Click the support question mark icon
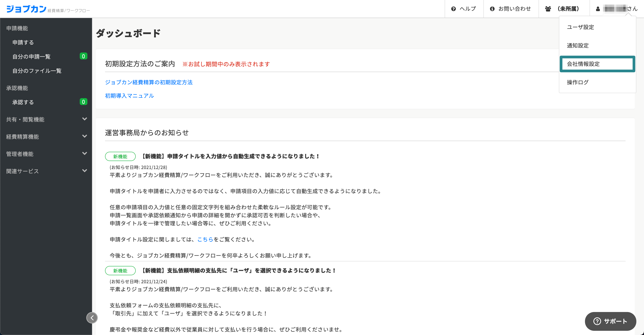 point(597,321)
